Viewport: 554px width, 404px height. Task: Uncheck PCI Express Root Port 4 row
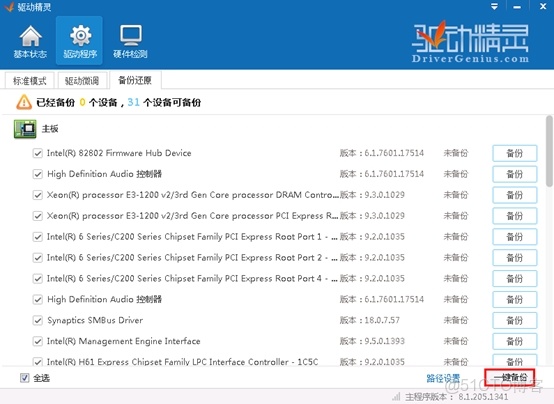click(38, 279)
